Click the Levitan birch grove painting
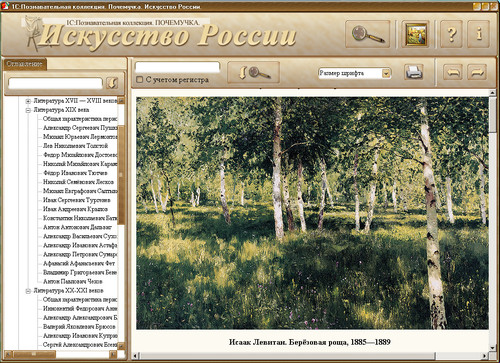The height and width of the screenshot is (363, 500). point(312,213)
